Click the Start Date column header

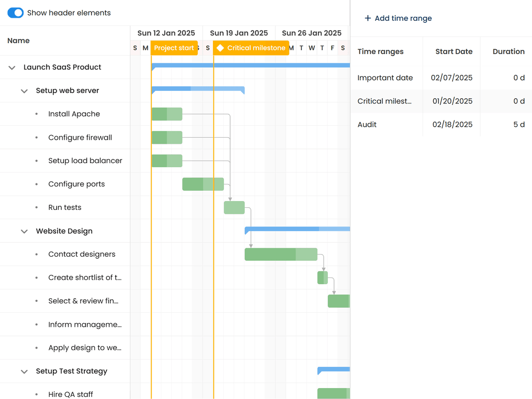tap(454, 51)
